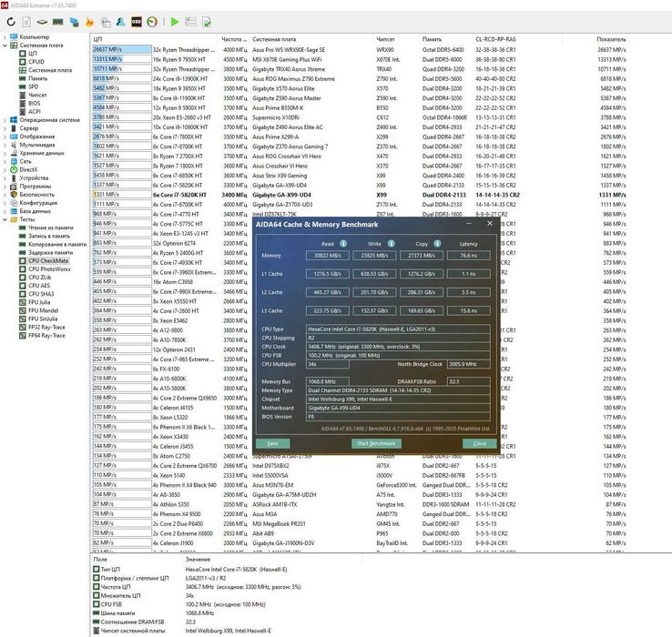The image size is (672, 637).
Task: Click Start Benchmark button
Action: (376, 443)
